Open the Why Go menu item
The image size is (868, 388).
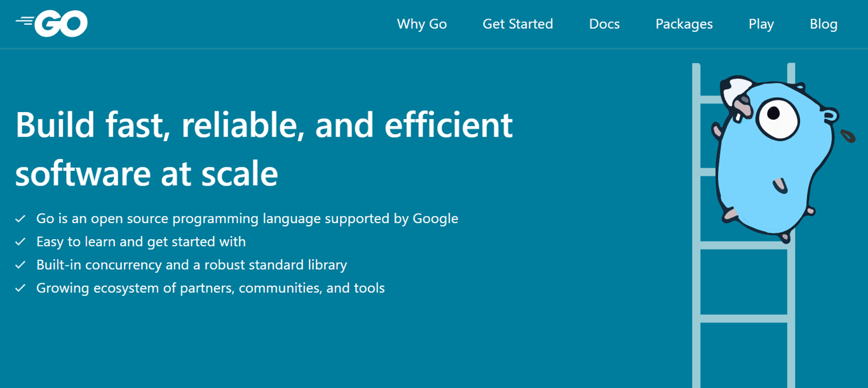(421, 24)
